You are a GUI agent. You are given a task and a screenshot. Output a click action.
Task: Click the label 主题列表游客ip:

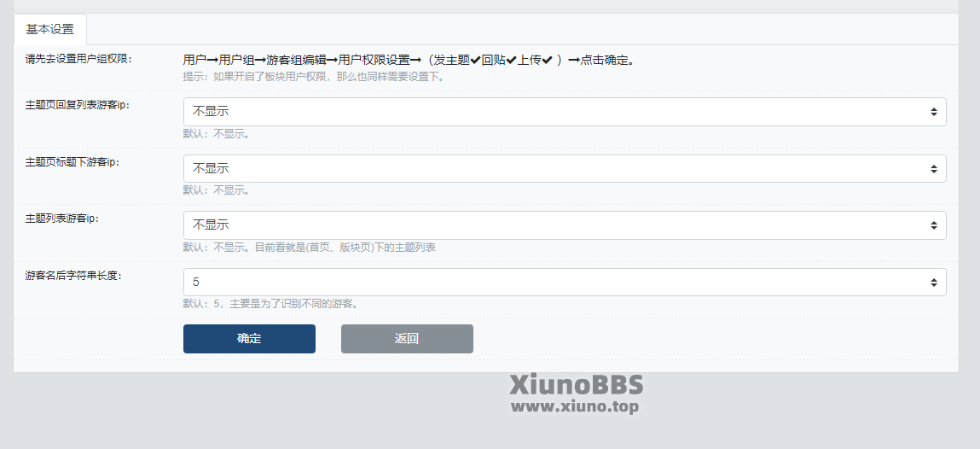coord(62,219)
